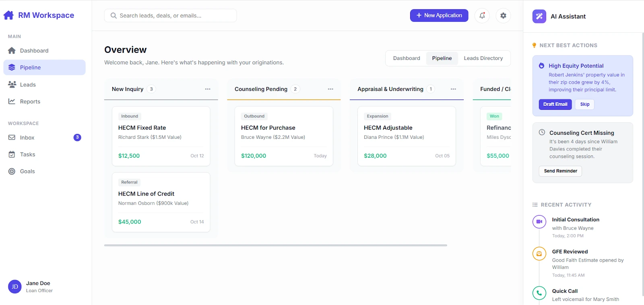Click the Quick Call phone icon
The image size is (644, 305).
539,293
